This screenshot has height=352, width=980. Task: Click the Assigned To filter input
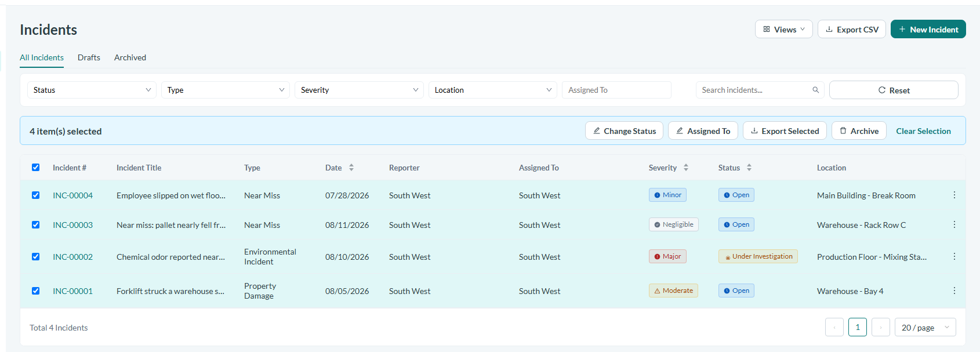click(616, 90)
